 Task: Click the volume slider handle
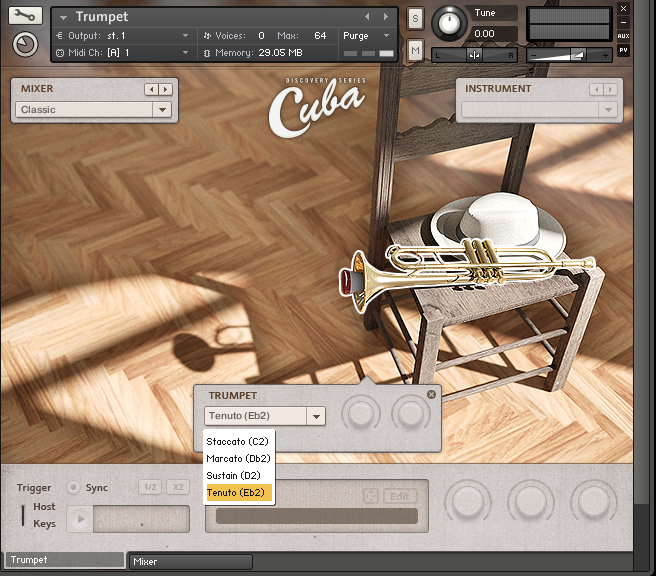point(577,55)
